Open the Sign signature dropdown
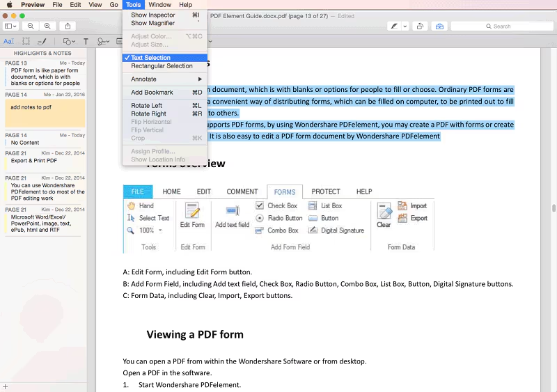The image size is (557, 392). (103, 42)
